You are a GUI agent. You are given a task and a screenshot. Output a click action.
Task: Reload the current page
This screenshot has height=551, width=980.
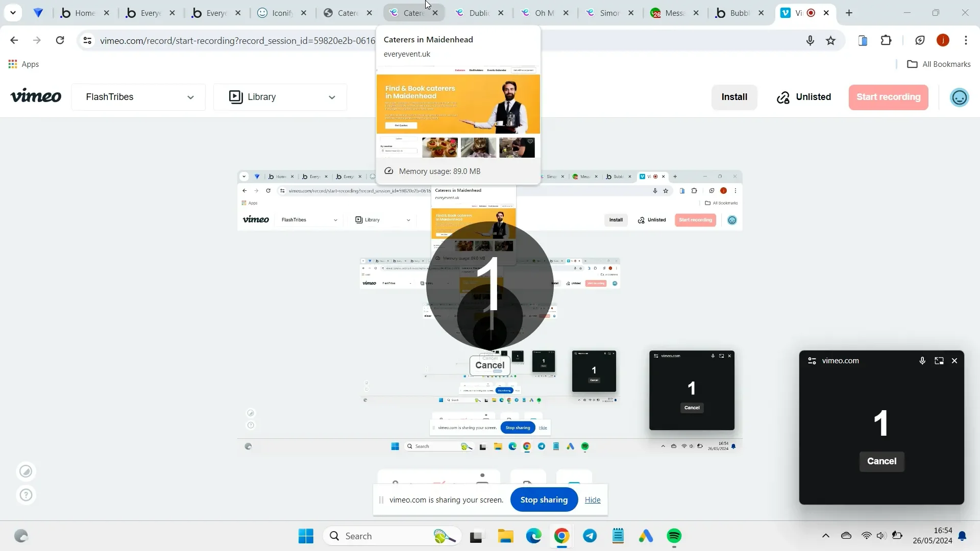pos(60,40)
